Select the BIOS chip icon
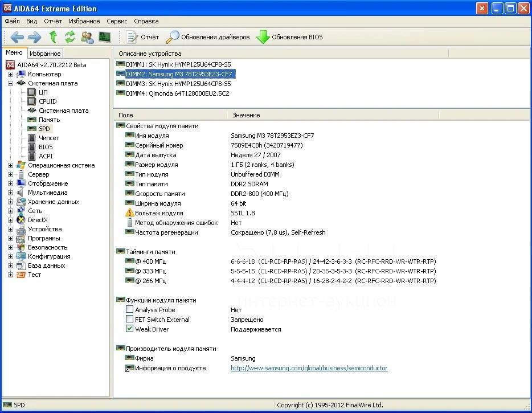This screenshot has height=413, width=532. pos(32,147)
